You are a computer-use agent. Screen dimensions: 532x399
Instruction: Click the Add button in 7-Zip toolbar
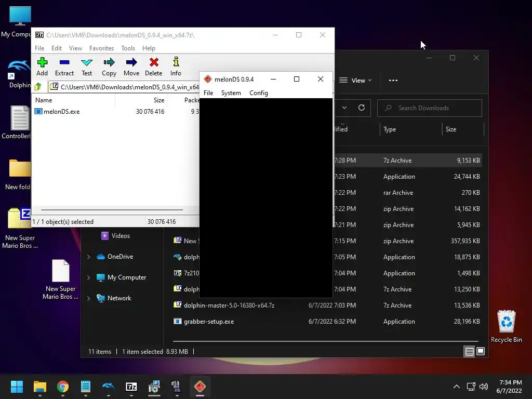42,67
